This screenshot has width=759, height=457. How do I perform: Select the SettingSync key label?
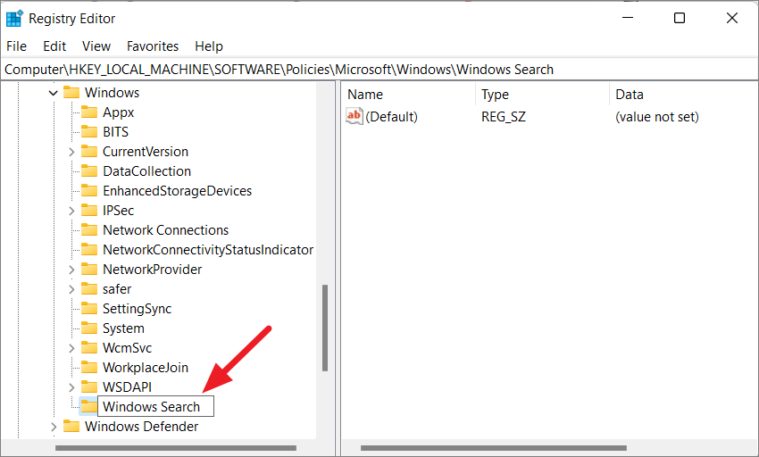click(137, 308)
